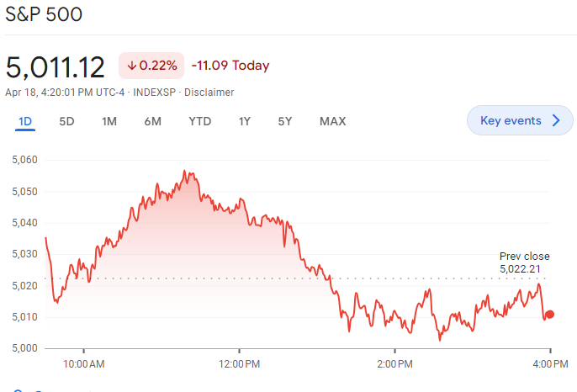Click the 5,011.12 index price

click(56, 66)
